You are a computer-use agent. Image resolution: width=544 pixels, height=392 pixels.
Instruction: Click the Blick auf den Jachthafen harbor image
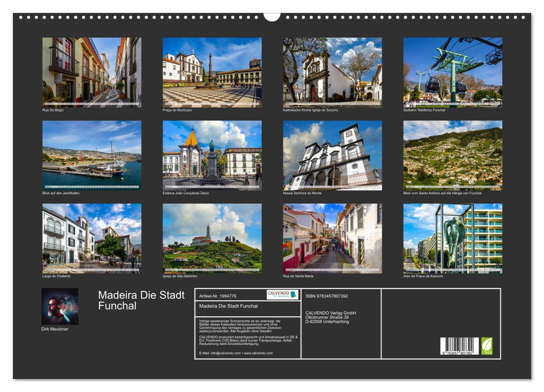[x=92, y=157]
